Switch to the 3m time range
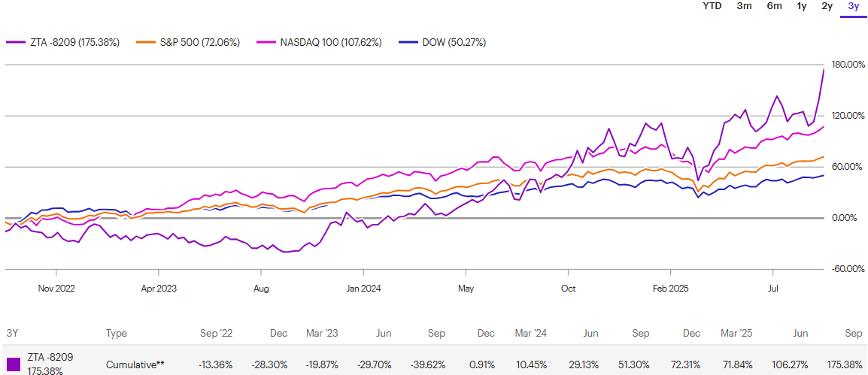 [744, 6]
